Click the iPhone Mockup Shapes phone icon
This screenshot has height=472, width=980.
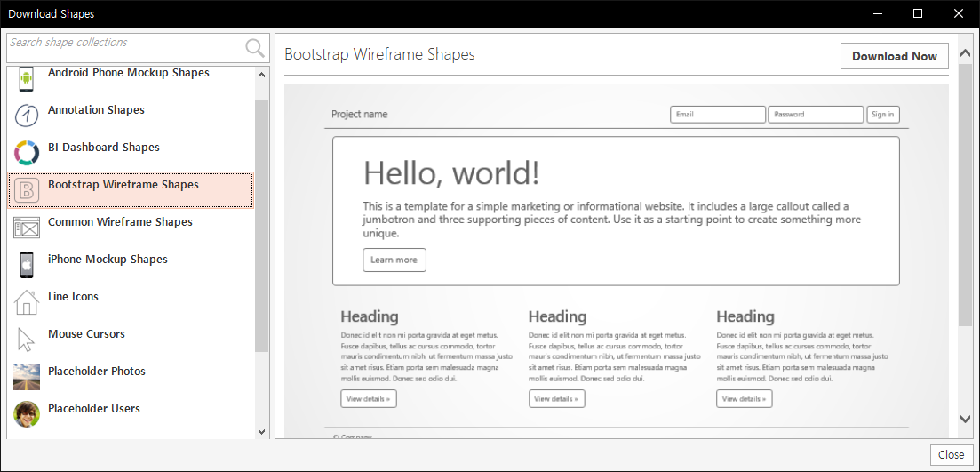point(27,265)
